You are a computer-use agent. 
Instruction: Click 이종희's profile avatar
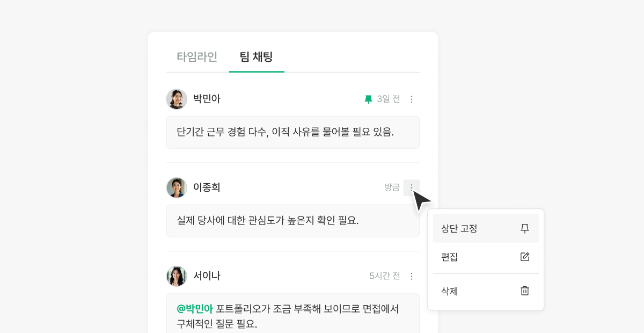click(177, 187)
